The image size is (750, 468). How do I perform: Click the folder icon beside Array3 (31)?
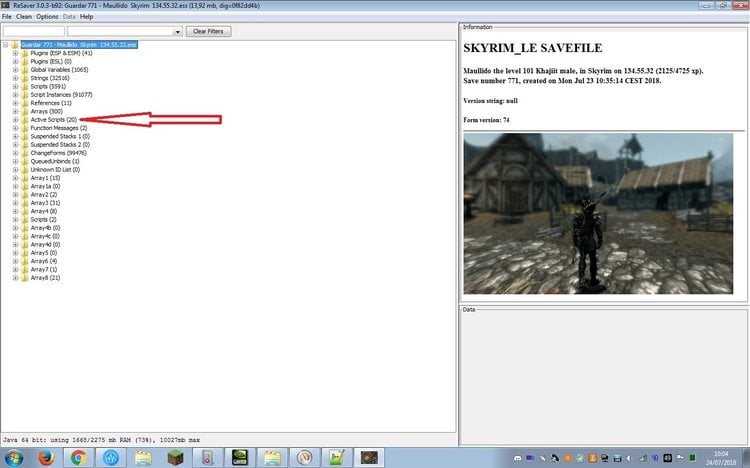point(24,203)
